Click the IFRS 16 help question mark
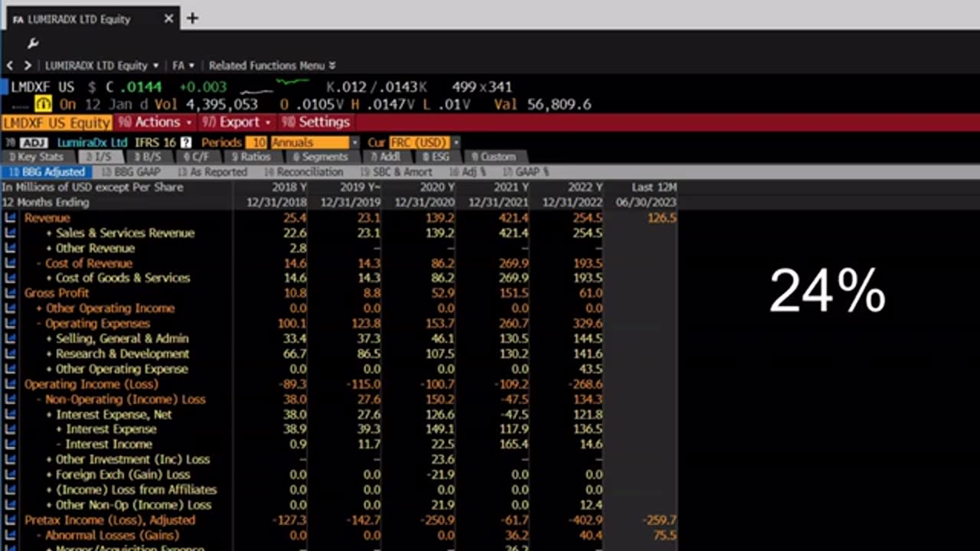Image resolution: width=980 pixels, height=551 pixels. pyautogui.click(x=188, y=143)
